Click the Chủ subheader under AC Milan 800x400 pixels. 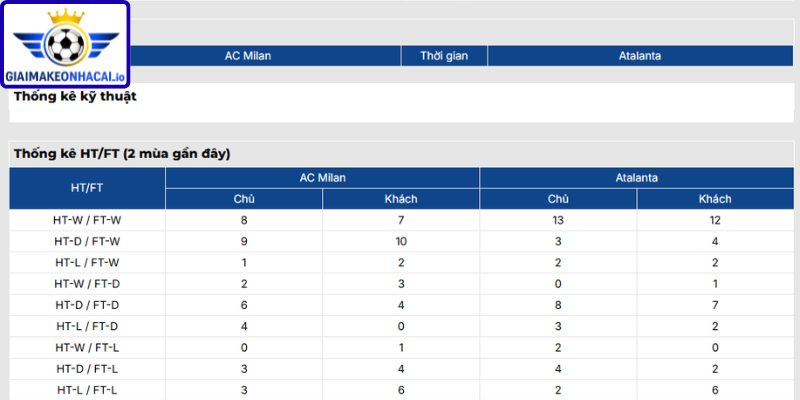tap(244, 199)
